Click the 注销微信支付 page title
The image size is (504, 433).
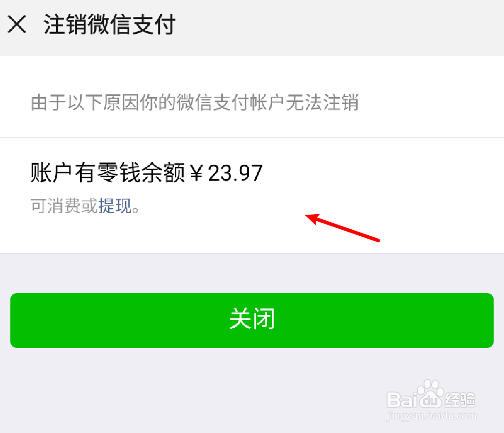[109, 24]
